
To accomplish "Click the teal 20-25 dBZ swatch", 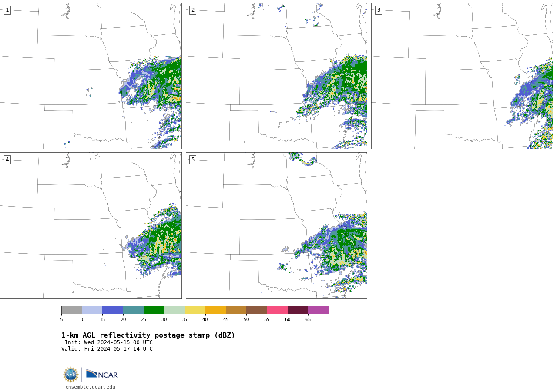I will coord(133,310).
